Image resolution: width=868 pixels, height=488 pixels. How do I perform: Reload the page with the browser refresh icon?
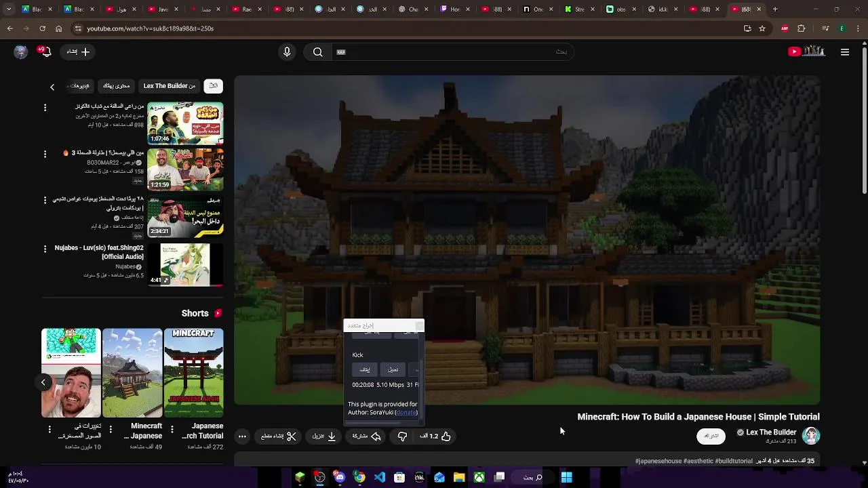tap(42, 28)
